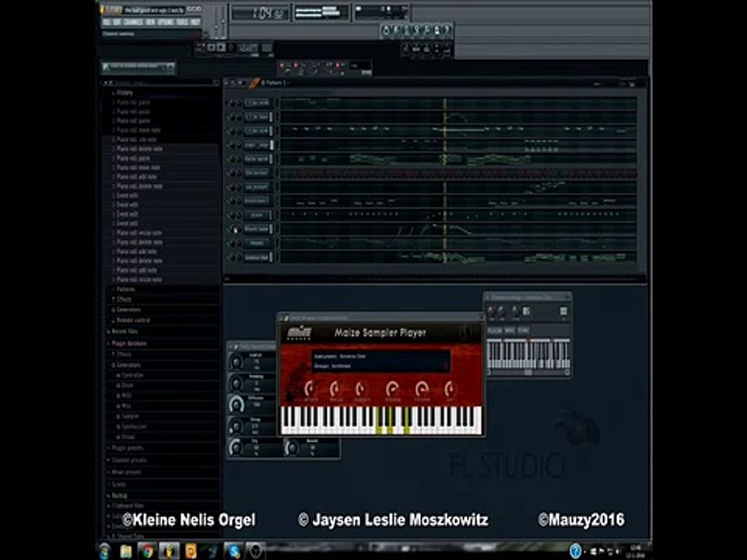The width and height of the screenshot is (747, 560).
Task: Open Google Chrome from the taskbar
Action: coord(147,551)
